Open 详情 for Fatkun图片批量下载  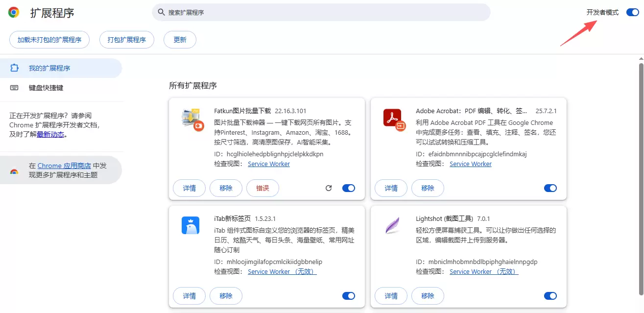point(190,188)
